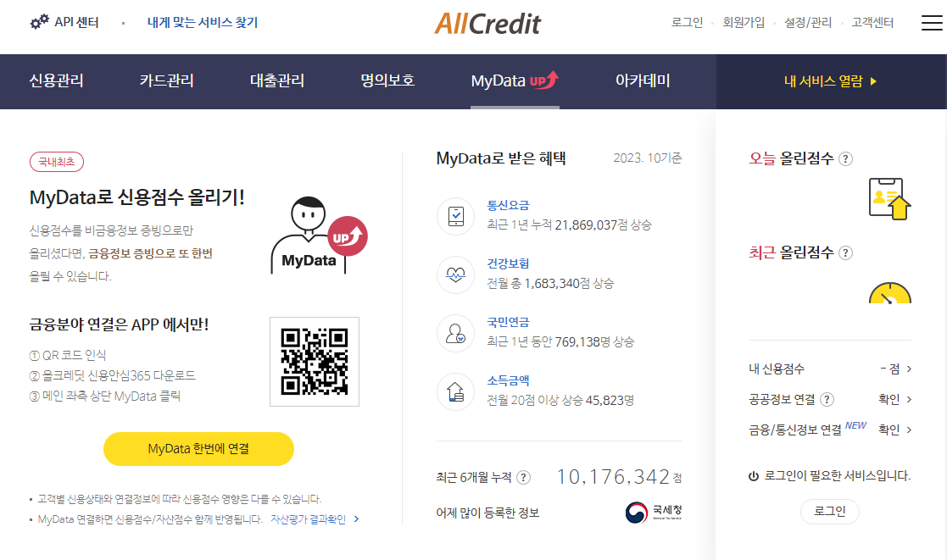Click 전월 20점 이상 상승 45,823명 text
Image resolution: width=947 pixels, height=560 pixels.
coord(560,401)
